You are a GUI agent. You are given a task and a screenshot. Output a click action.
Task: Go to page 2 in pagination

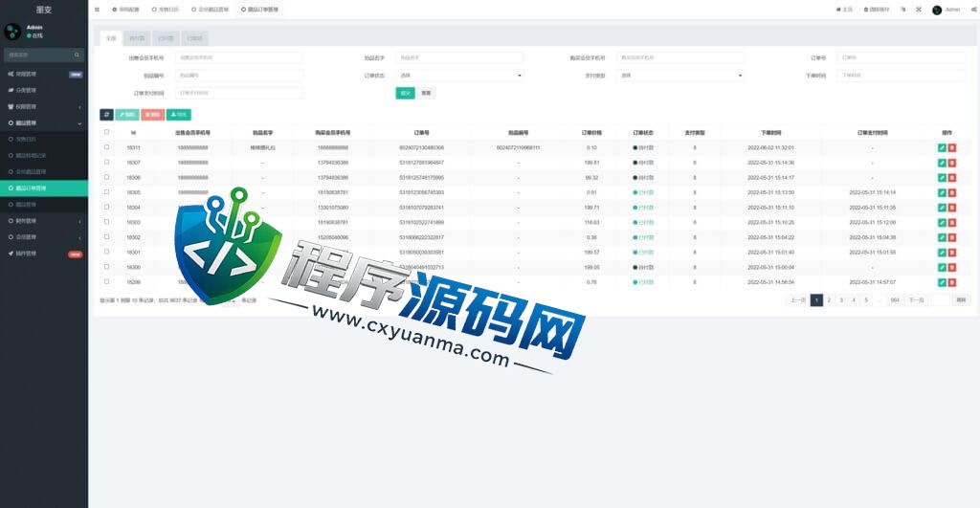[x=829, y=300]
